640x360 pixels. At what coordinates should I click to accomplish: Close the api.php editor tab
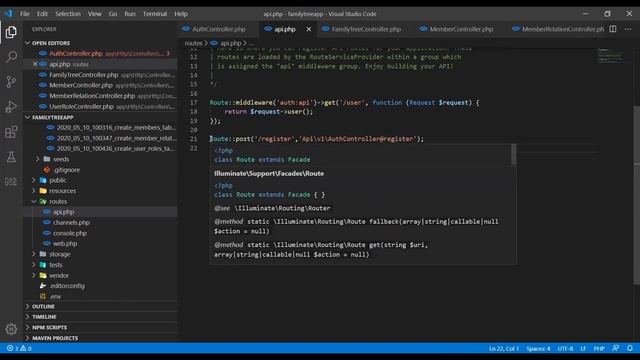(309, 29)
